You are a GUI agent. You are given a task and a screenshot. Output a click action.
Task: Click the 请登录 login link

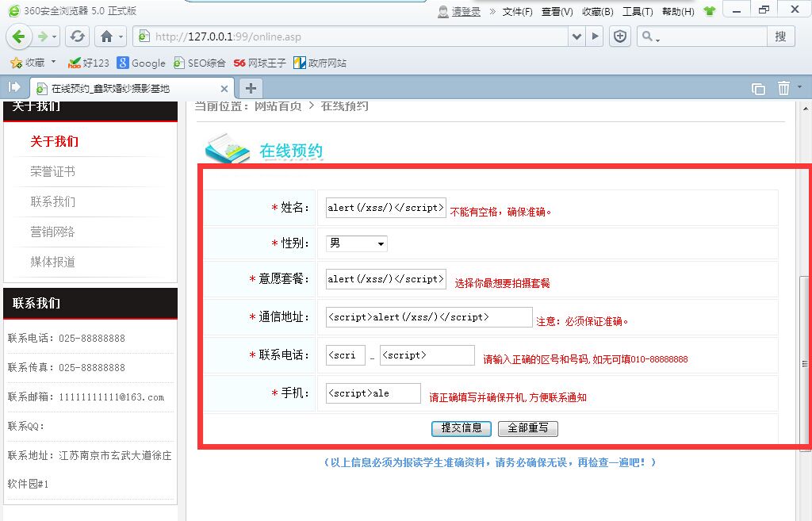click(465, 11)
